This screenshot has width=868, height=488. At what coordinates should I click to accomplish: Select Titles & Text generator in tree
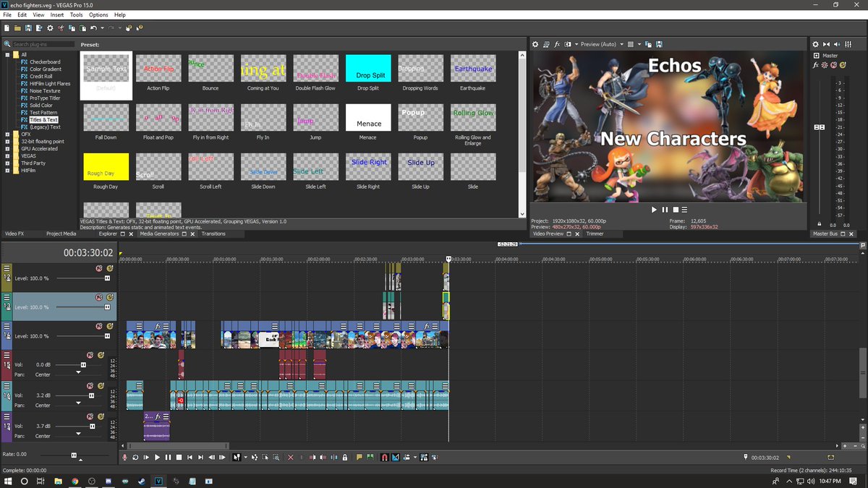point(43,120)
